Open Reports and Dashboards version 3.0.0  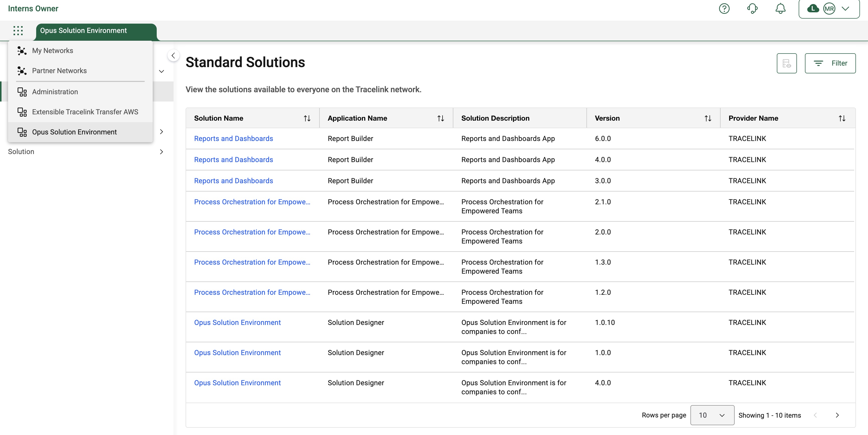pyautogui.click(x=234, y=181)
